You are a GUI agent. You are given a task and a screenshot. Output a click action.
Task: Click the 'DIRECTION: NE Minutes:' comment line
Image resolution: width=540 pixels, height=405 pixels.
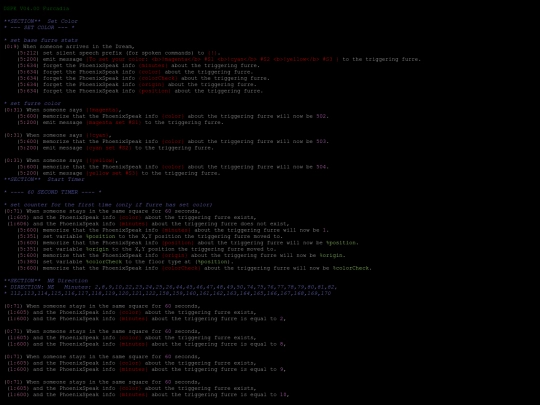click(x=170, y=287)
